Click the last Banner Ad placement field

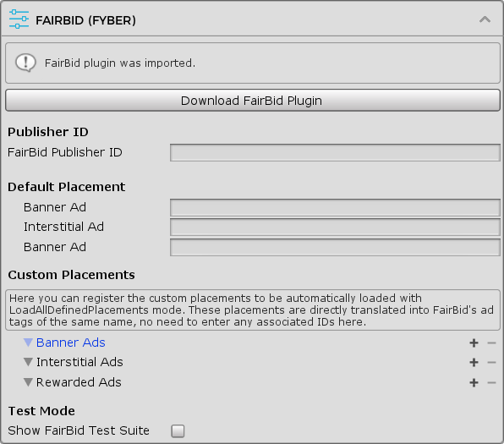335,247
